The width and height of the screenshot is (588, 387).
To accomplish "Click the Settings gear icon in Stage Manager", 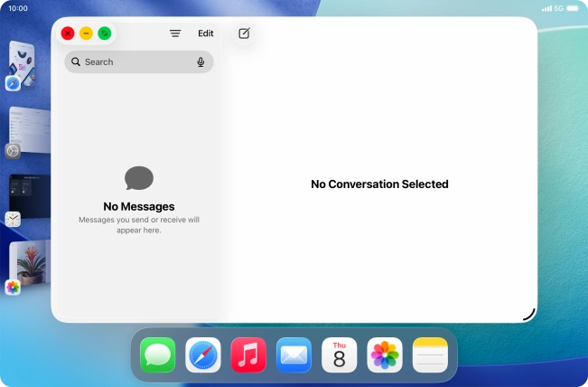I will click(x=13, y=151).
